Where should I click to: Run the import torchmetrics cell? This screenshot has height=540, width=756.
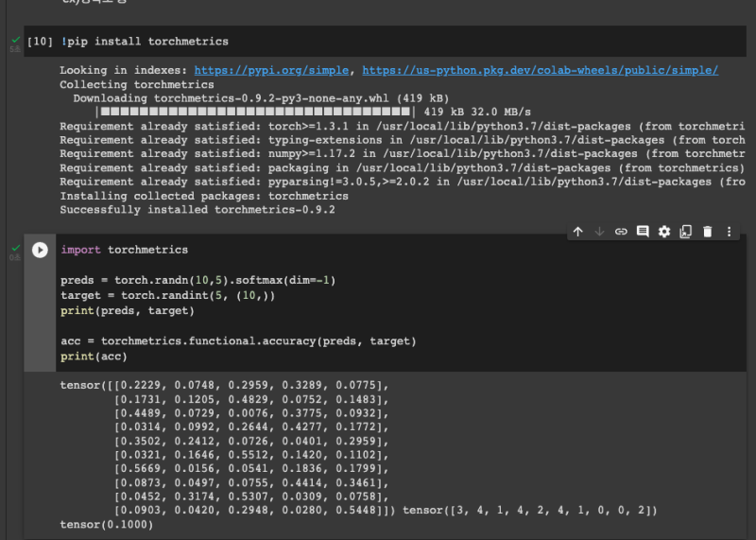coord(40,250)
